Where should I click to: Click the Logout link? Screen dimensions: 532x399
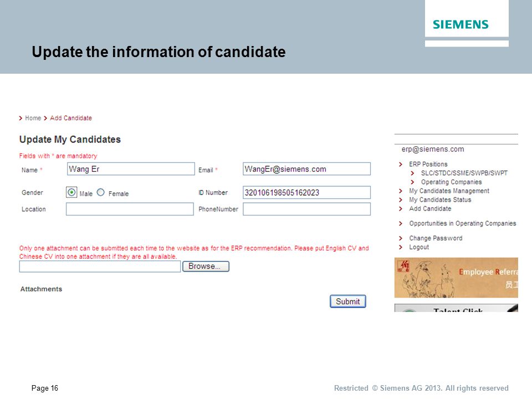click(419, 247)
